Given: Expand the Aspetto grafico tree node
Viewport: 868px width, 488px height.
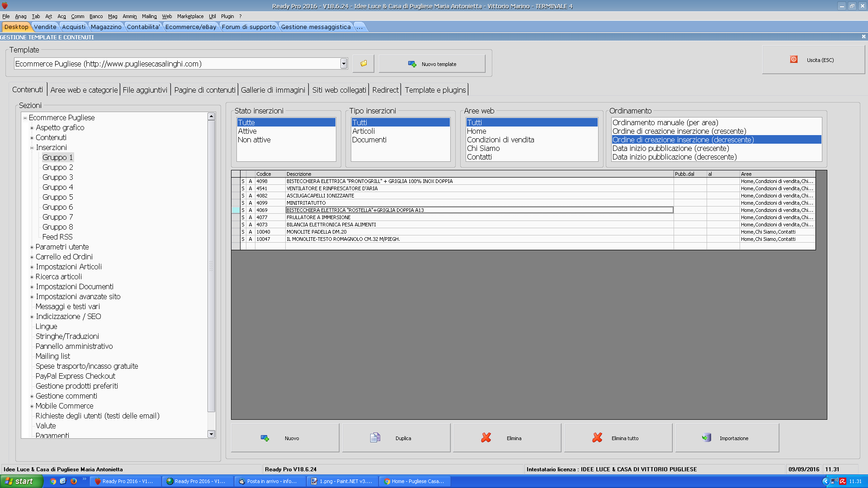Looking at the screenshot, I should (32, 128).
